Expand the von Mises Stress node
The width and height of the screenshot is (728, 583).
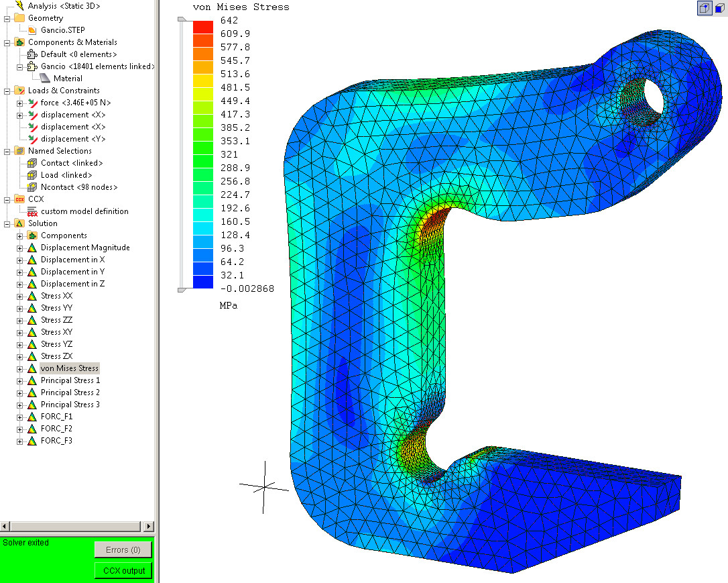click(x=19, y=369)
